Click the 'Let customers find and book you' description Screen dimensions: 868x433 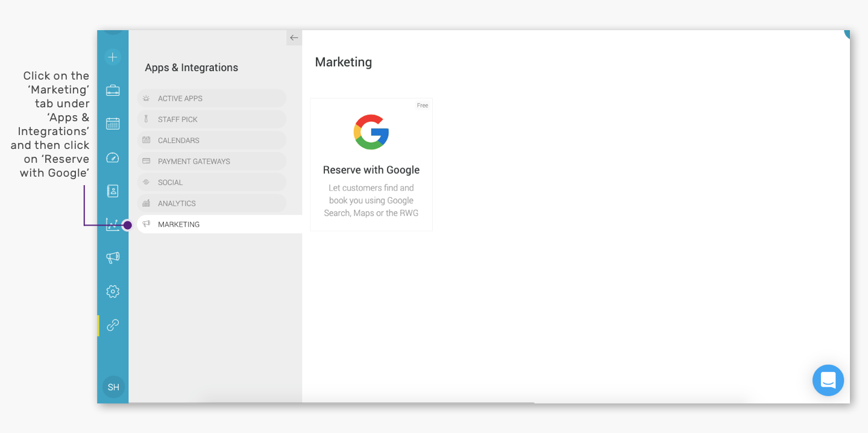pyautogui.click(x=371, y=200)
